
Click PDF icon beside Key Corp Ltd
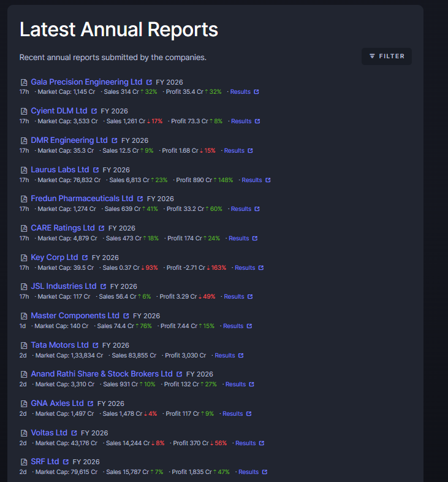tap(24, 258)
